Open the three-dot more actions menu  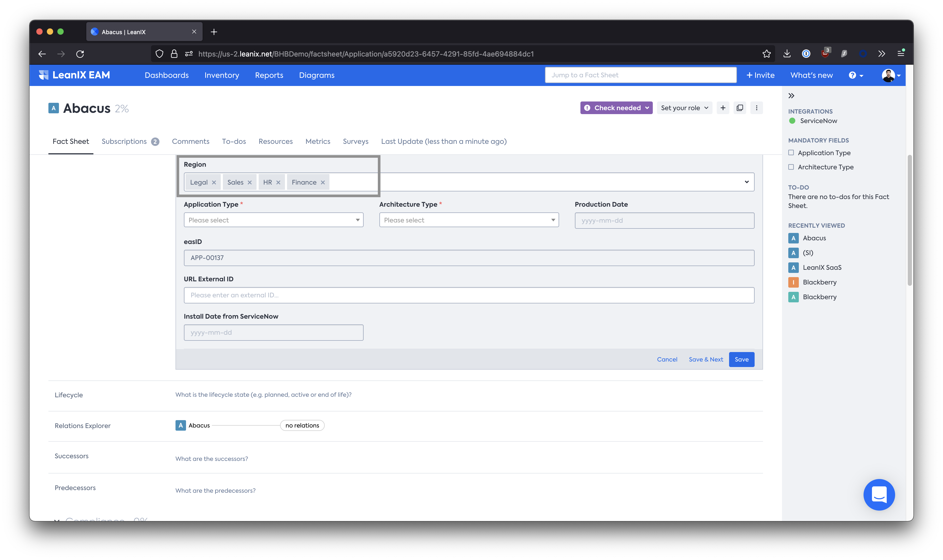click(756, 108)
